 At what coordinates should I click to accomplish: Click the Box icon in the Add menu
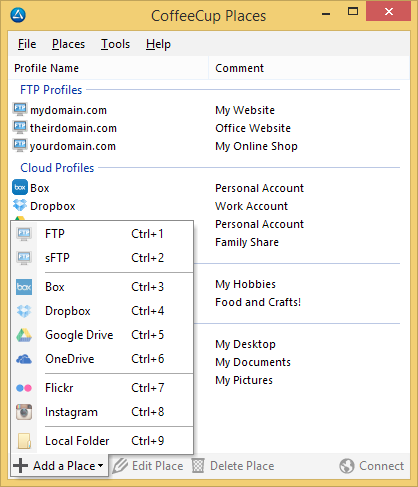pyautogui.click(x=24, y=287)
